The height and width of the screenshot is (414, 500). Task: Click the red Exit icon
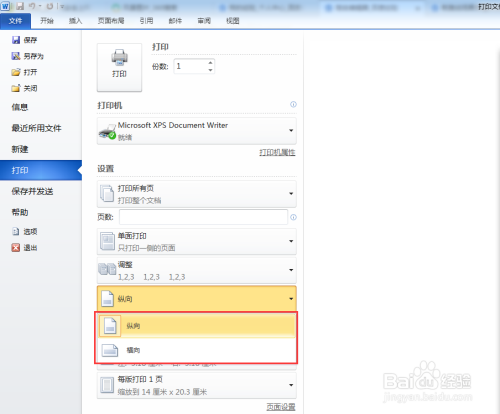tap(16, 247)
